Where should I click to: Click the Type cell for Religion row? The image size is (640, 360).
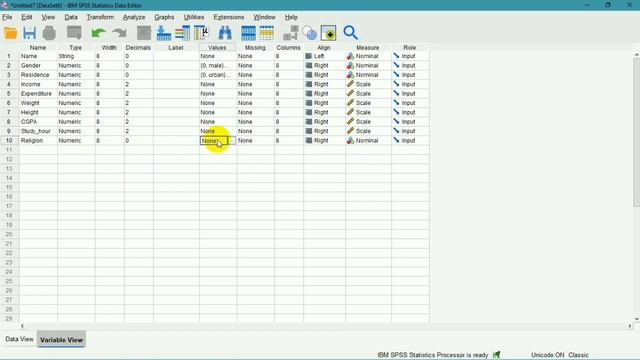tap(76, 140)
